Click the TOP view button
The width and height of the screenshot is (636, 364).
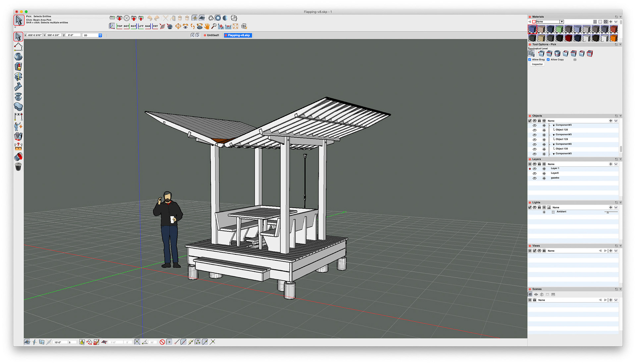120,26
